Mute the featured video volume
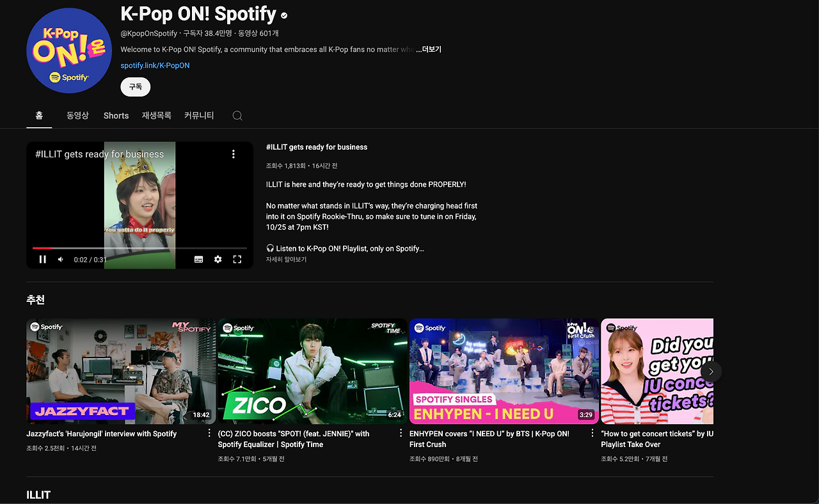Viewport: 819px width, 504px height. click(61, 259)
